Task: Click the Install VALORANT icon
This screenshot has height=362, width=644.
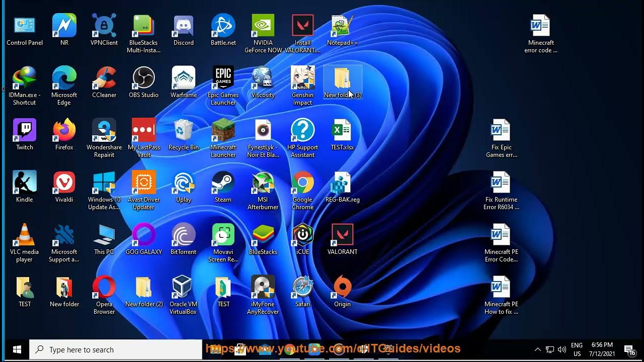Action: point(302,34)
